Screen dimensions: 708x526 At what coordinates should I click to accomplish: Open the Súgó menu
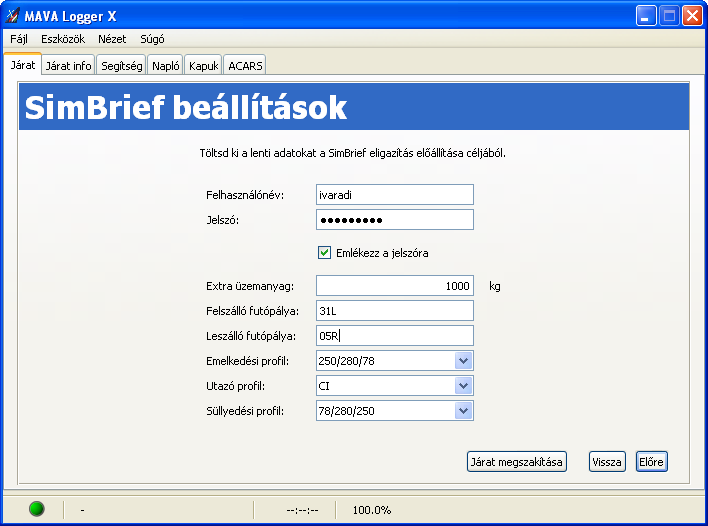tap(152, 39)
